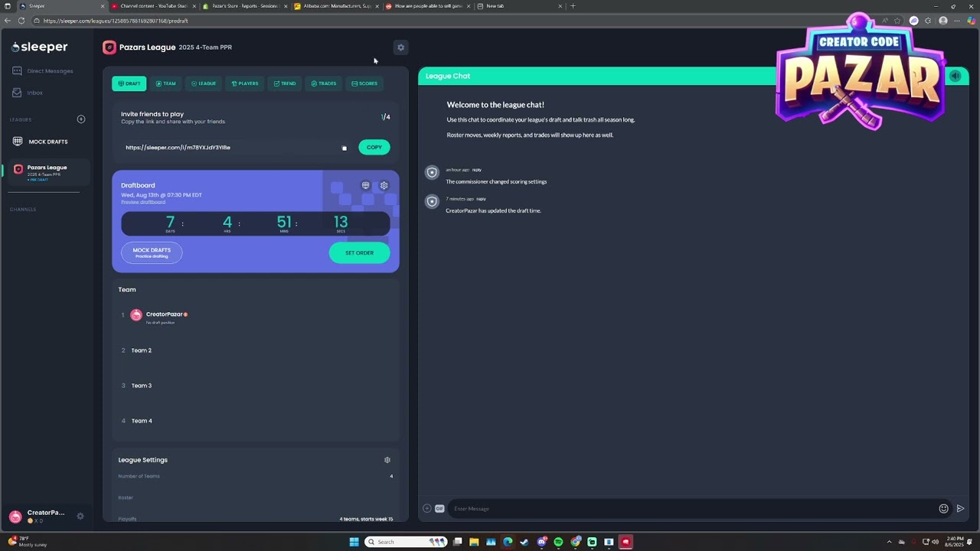Click the Mock Drafts grid icon in sidebar
This screenshot has width=980, height=551.
[x=18, y=142]
